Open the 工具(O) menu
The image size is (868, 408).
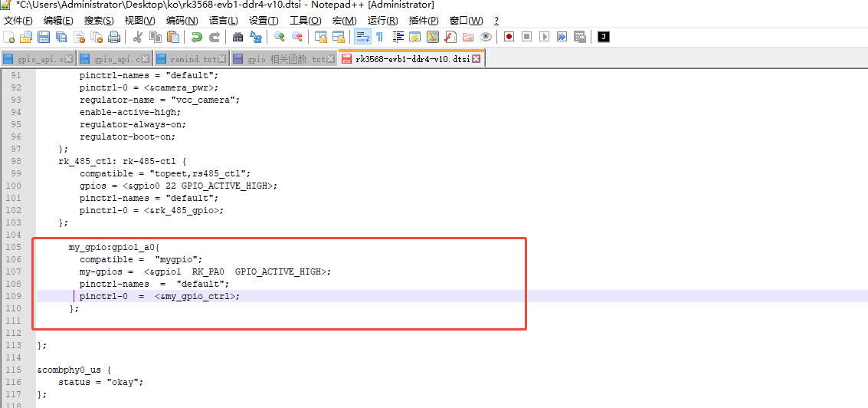coord(306,21)
